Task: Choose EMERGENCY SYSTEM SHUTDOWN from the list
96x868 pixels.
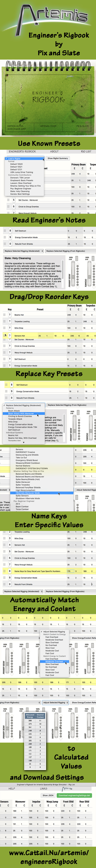Action: point(32,468)
